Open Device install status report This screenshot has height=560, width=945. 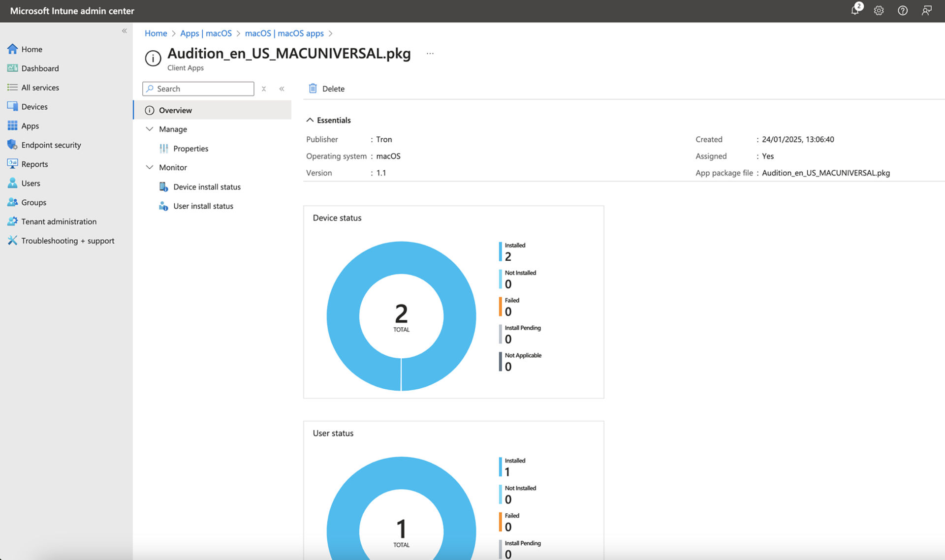point(207,187)
